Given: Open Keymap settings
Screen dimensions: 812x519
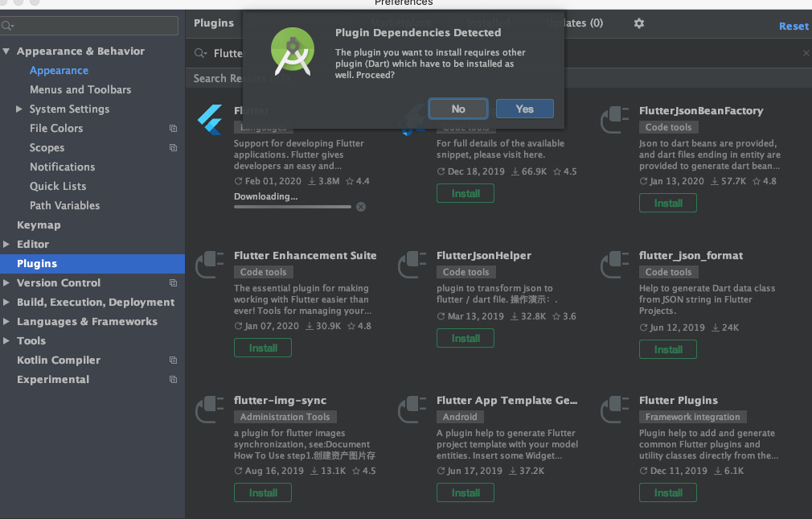Looking at the screenshot, I should point(39,225).
